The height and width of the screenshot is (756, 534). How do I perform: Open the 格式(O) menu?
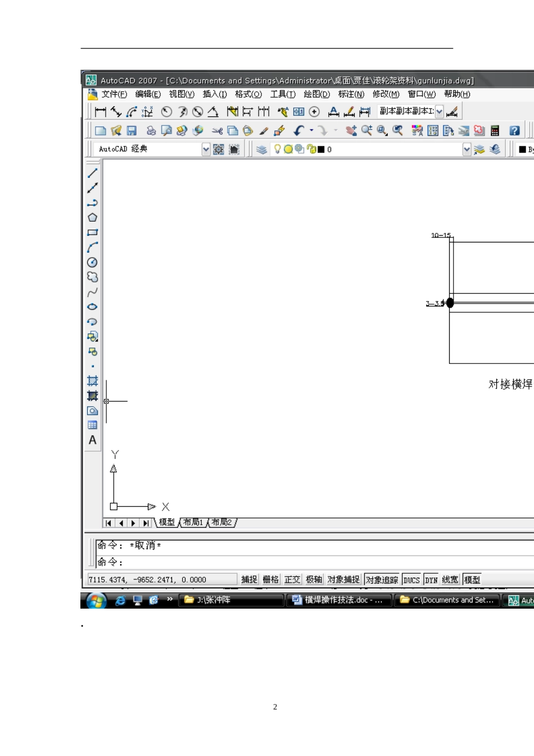(x=248, y=94)
